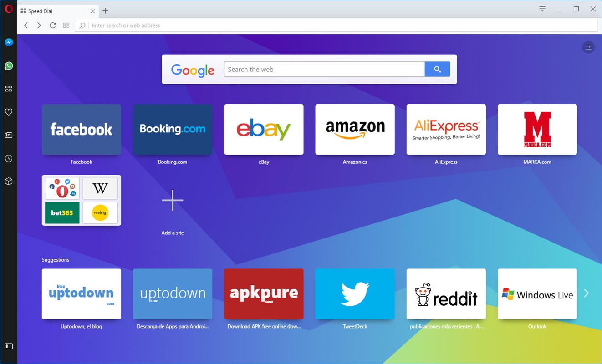602x364 pixels.
Task: Open the speed dial folder with Wikipedia
Action: point(82,200)
